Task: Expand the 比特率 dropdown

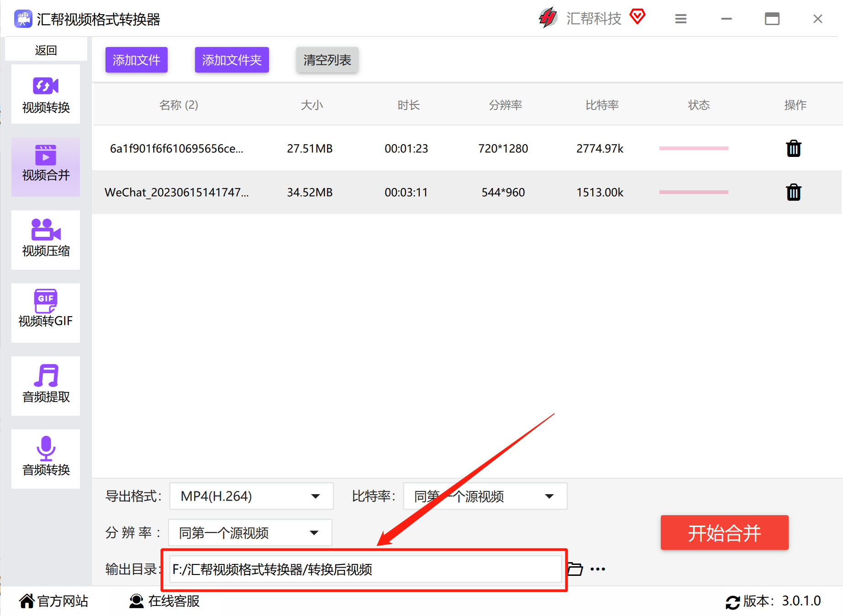Action: (485, 496)
